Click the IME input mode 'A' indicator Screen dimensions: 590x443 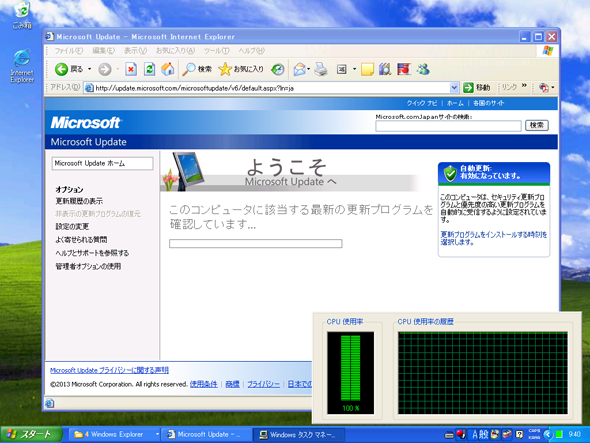(x=475, y=435)
